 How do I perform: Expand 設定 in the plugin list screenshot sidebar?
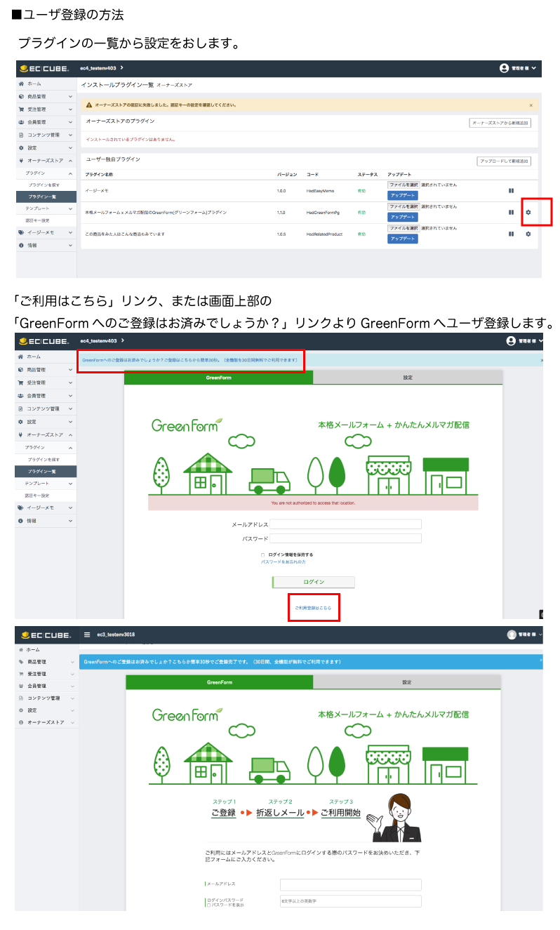coord(46,148)
